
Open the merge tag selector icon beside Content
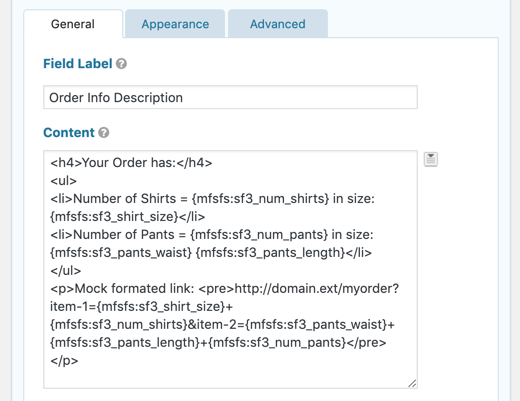pos(431,159)
